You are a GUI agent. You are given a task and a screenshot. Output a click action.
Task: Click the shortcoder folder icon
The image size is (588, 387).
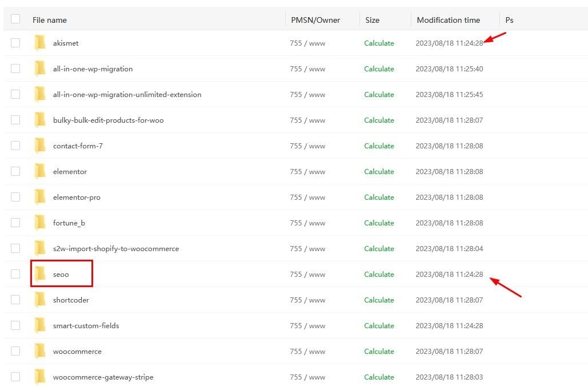point(39,300)
